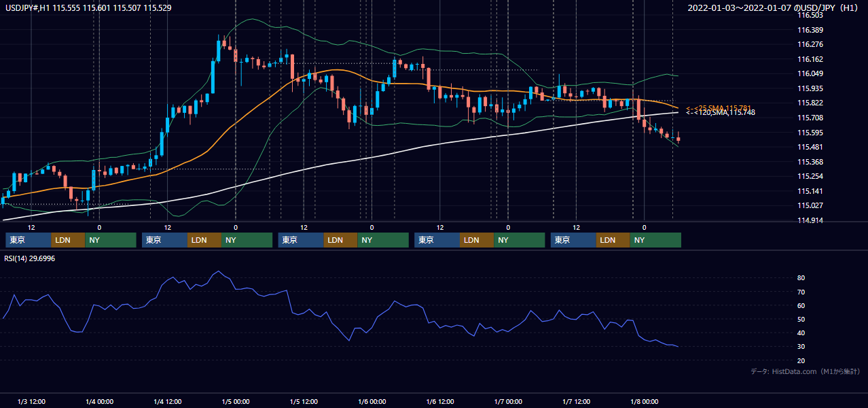Click the 116.162 price axis label
This screenshot has height=408, width=868.
pos(810,59)
